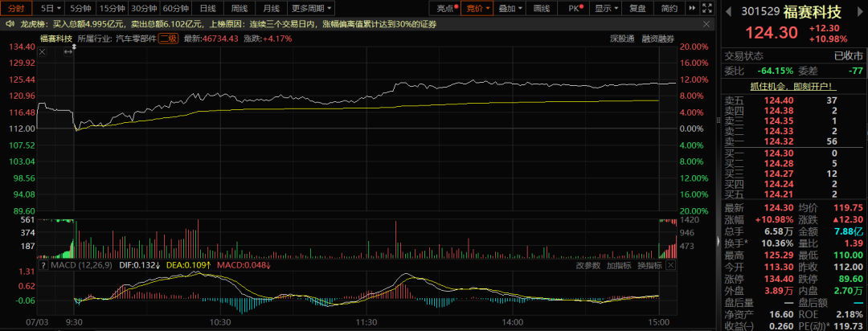Click the 14:00 time axis label
This screenshot has height=331, width=868.
pyautogui.click(x=513, y=321)
